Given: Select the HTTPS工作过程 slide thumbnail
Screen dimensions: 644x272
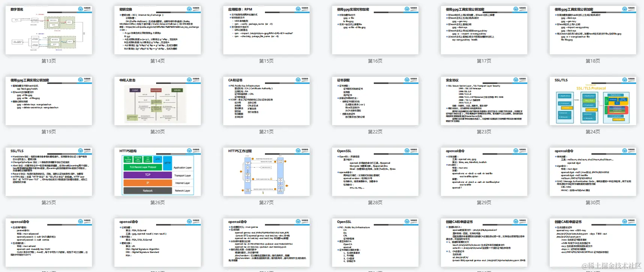Looking at the screenshot, I should 266,172.
